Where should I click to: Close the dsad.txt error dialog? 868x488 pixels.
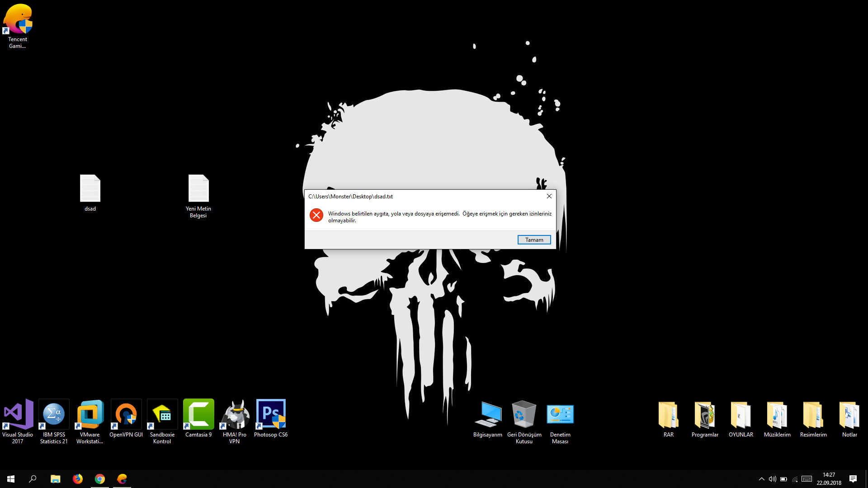pyautogui.click(x=549, y=196)
